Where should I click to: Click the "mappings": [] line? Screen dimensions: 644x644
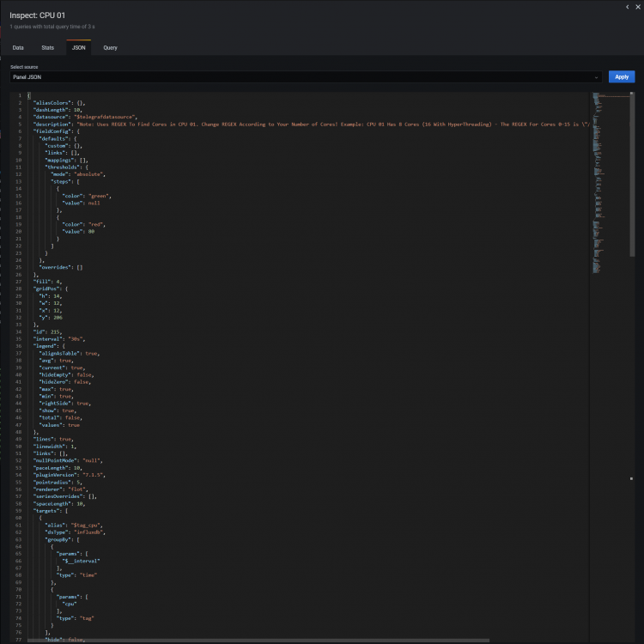[66, 161]
